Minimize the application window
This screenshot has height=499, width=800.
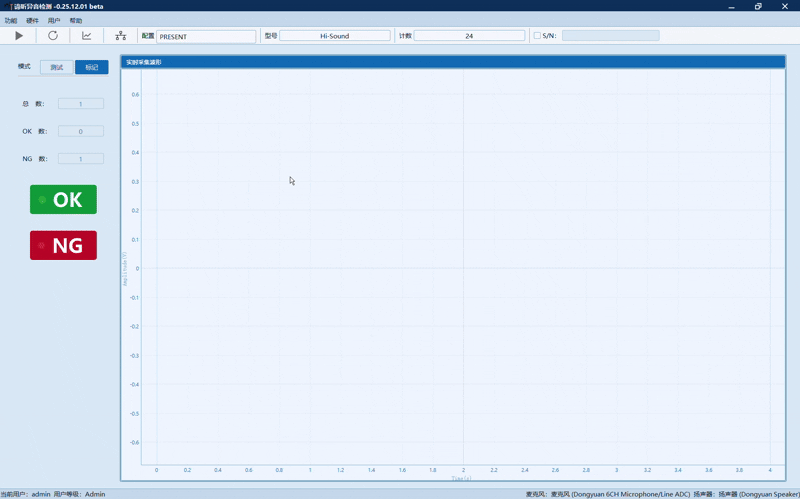732,7
